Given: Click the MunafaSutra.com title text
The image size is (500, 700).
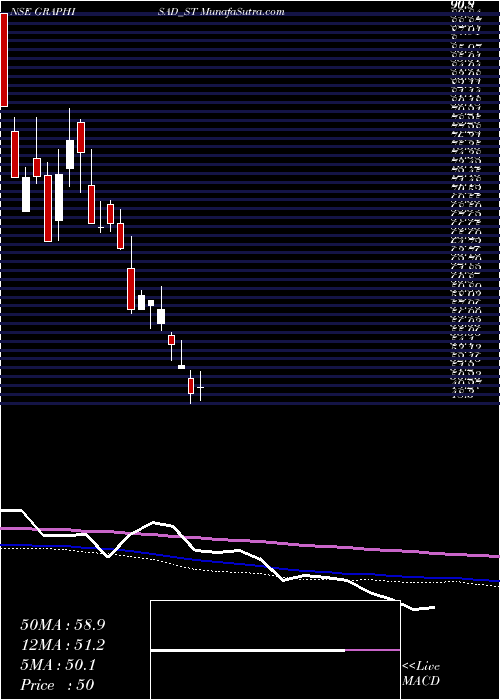Looking at the screenshot, I should pos(242,12).
